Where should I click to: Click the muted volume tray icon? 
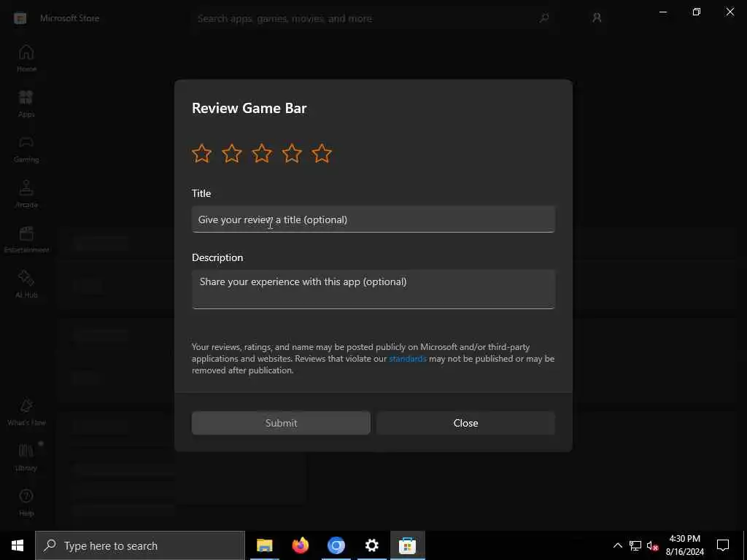[x=652, y=545]
